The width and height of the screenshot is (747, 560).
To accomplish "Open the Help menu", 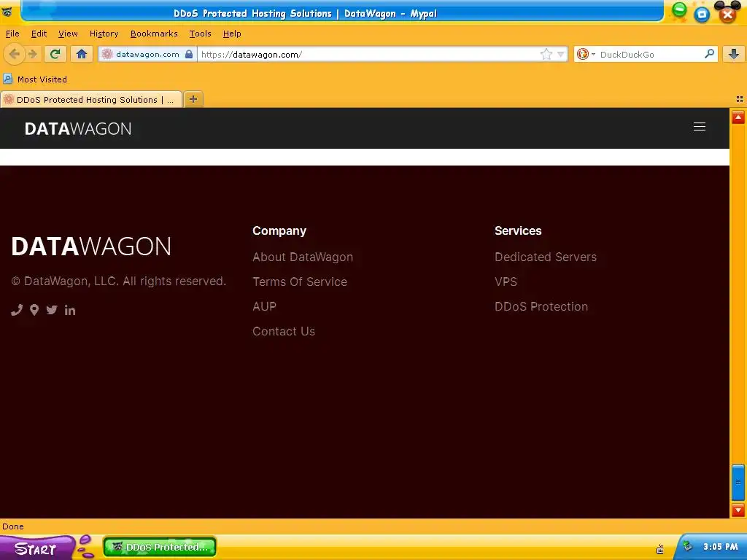I will 232,34.
